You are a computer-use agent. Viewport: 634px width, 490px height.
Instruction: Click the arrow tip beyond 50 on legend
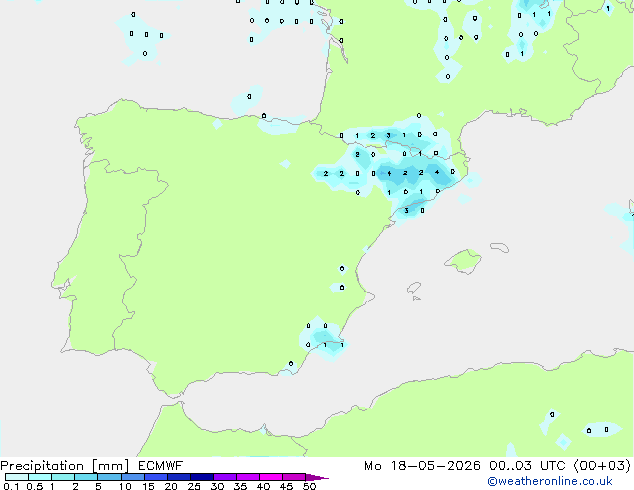(x=318, y=477)
